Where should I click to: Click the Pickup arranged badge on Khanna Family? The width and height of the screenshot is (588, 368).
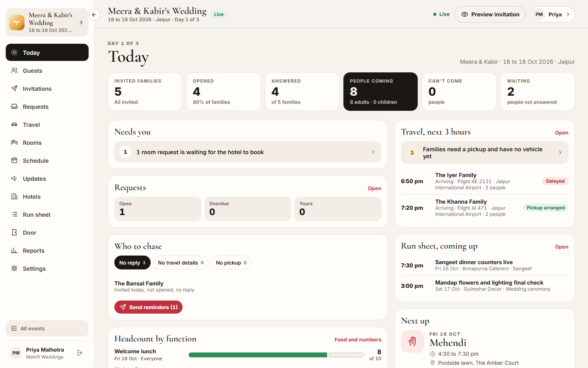546,208
